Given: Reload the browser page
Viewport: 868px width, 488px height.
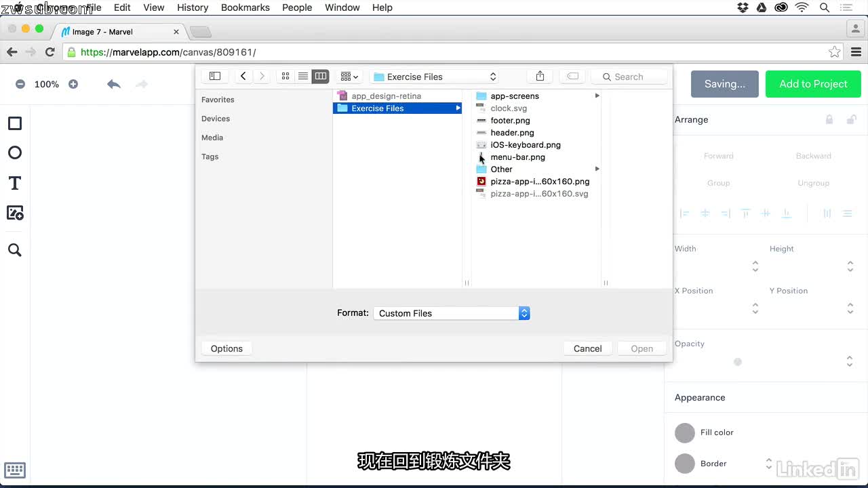Looking at the screenshot, I should (50, 52).
